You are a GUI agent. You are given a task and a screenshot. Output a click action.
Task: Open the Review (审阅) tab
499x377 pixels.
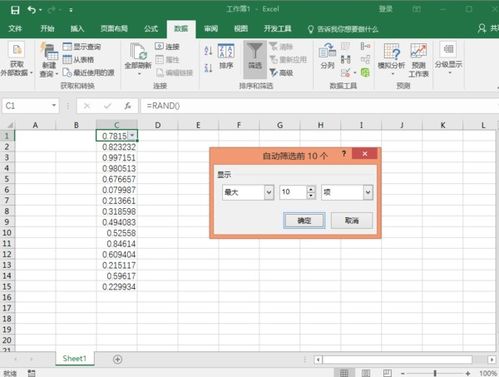pyautogui.click(x=211, y=29)
